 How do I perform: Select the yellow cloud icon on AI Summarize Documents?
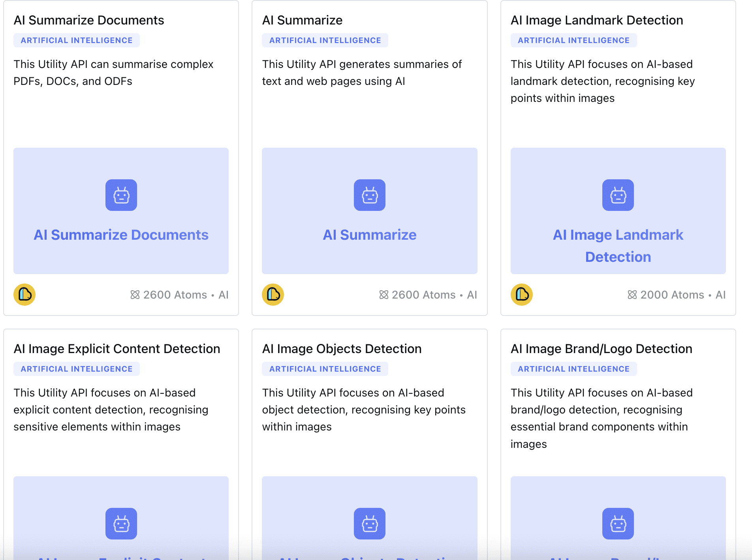(24, 295)
